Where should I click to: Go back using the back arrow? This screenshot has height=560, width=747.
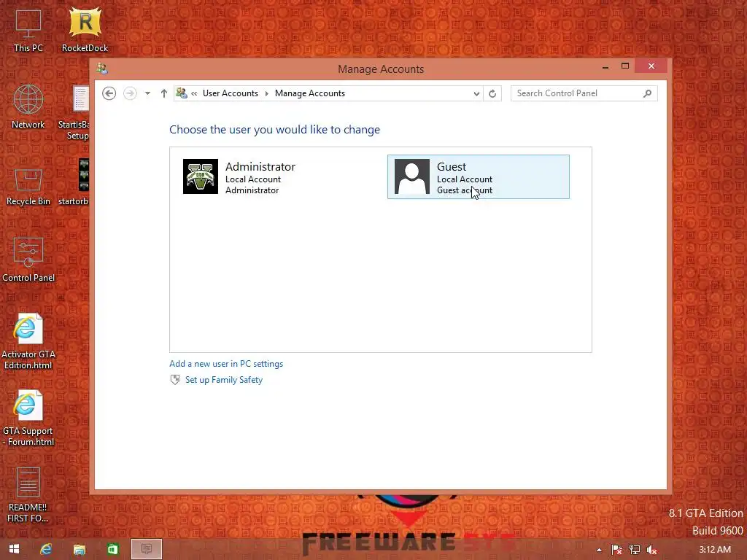(109, 93)
